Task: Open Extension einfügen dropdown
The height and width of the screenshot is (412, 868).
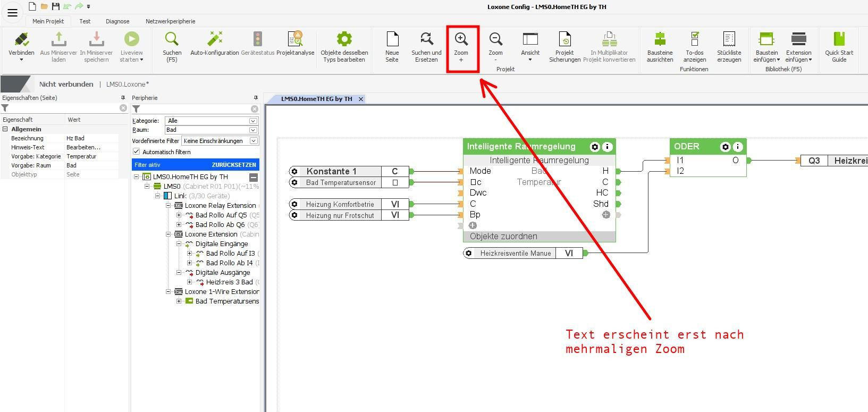Action: [799, 46]
